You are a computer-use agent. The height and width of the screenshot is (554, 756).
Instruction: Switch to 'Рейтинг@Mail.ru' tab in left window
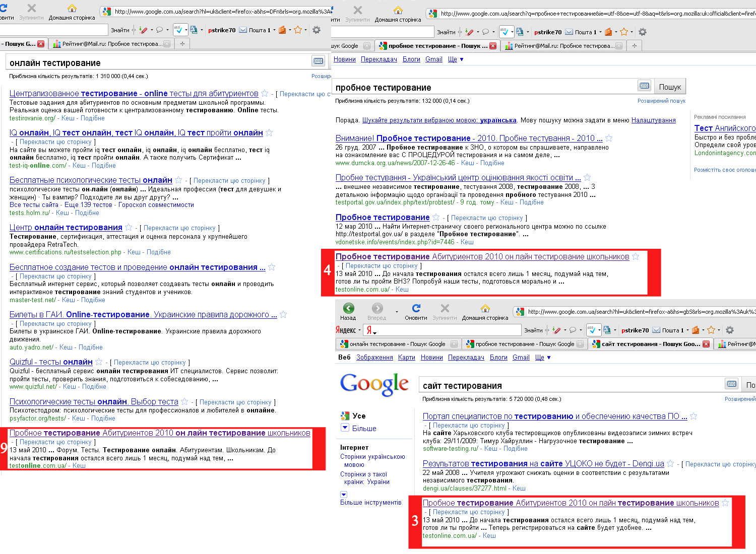point(111,44)
